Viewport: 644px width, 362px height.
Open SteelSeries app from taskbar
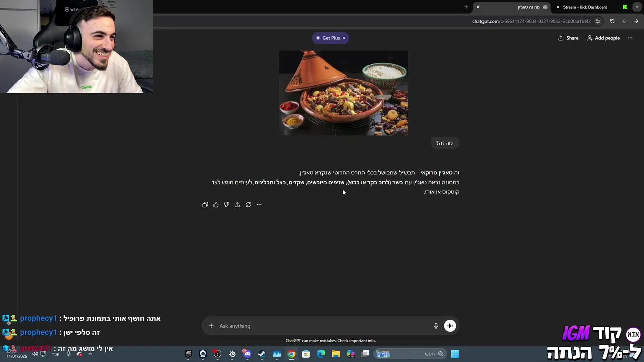(x=232, y=354)
